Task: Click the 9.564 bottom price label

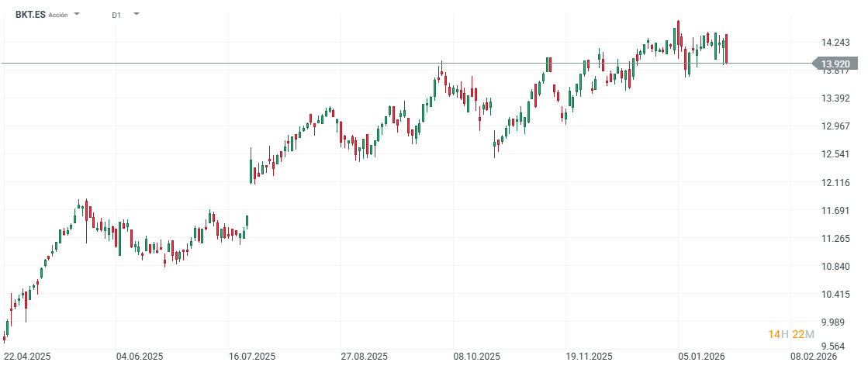Action: click(x=838, y=347)
